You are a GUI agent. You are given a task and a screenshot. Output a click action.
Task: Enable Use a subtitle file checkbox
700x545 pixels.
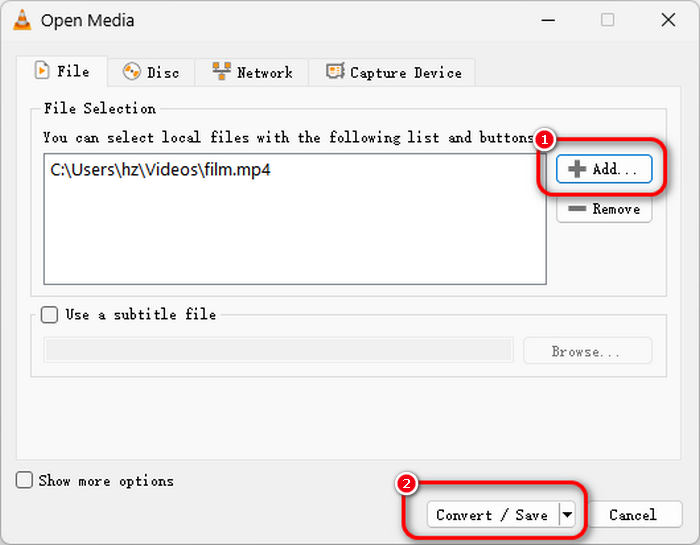click(49, 315)
